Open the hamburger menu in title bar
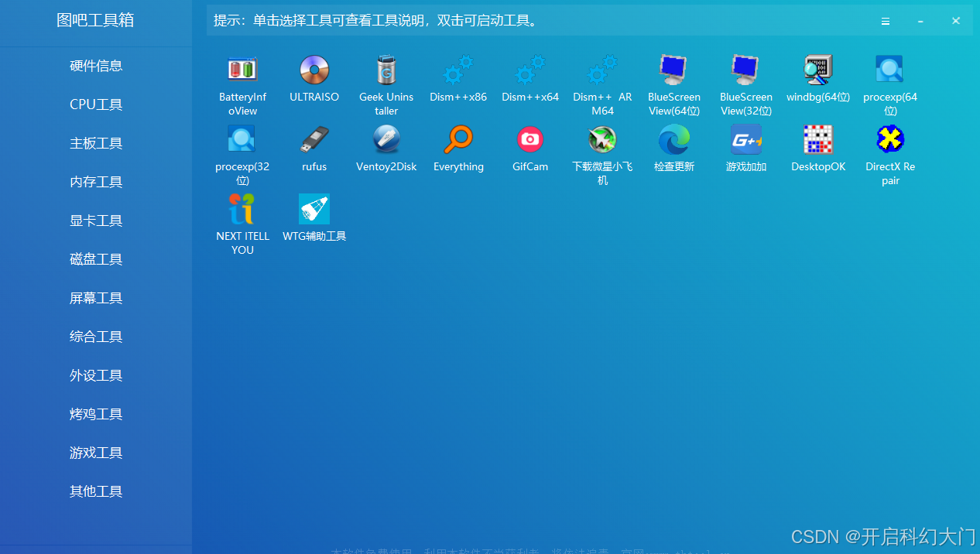This screenshot has height=554, width=980. (886, 22)
